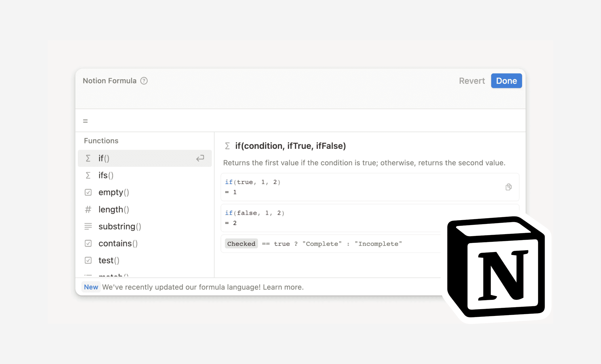Click the hash icon next to length()
The height and width of the screenshot is (364, 601).
click(88, 209)
